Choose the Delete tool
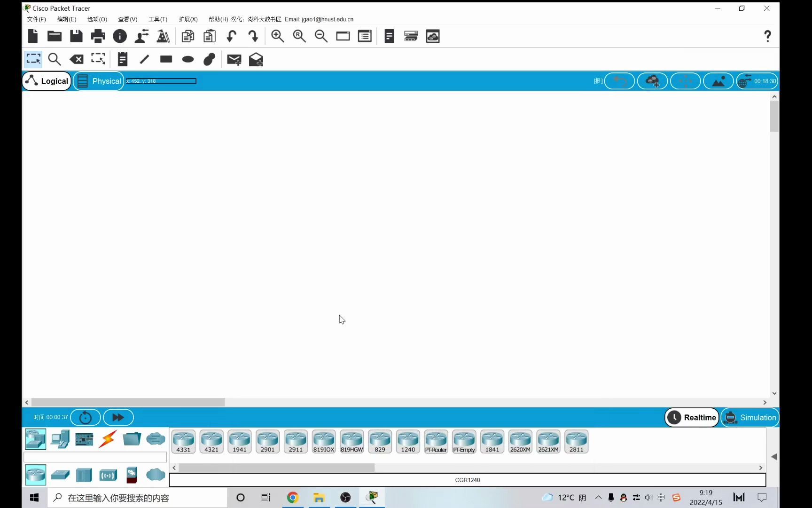This screenshot has height=508, width=812. [x=77, y=59]
